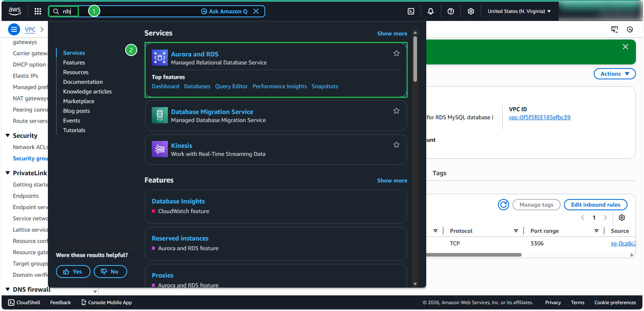Sort by Port range column arrow
The image size is (644, 311).
(x=597, y=231)
